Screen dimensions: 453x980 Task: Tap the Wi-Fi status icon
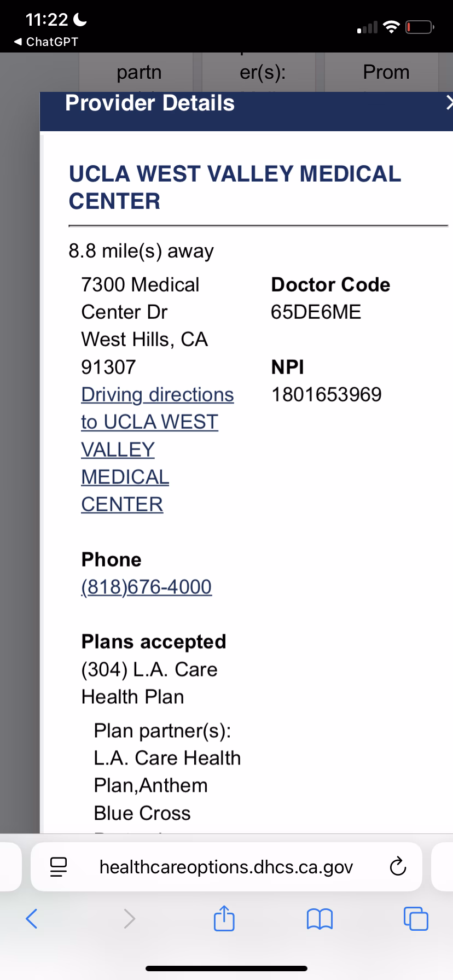click(x=391, y=27)
